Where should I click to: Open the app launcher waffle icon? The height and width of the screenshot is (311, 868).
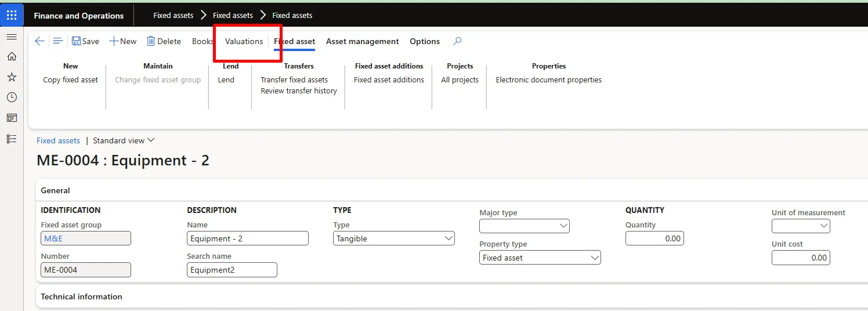pos(12,15)
